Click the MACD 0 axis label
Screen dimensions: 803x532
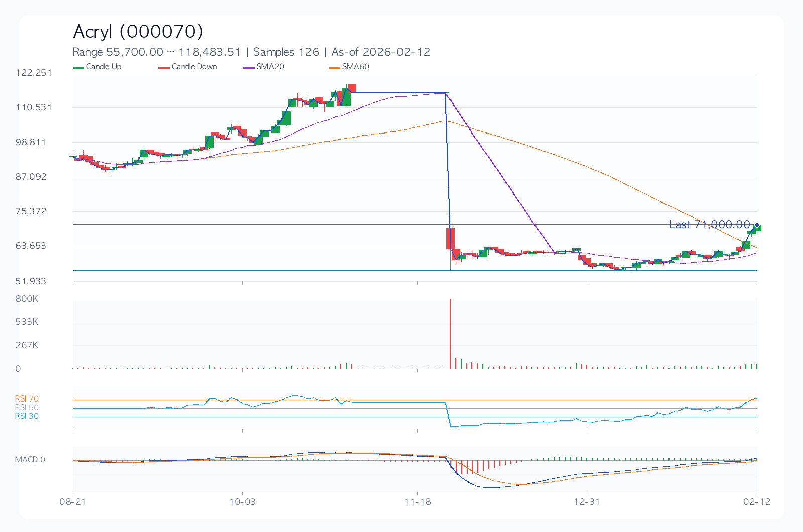point(30,460)
